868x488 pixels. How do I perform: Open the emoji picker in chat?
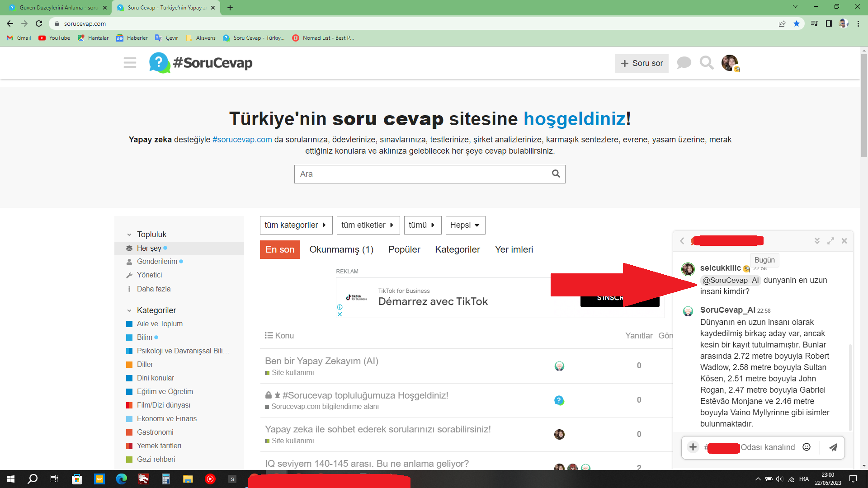807,447
